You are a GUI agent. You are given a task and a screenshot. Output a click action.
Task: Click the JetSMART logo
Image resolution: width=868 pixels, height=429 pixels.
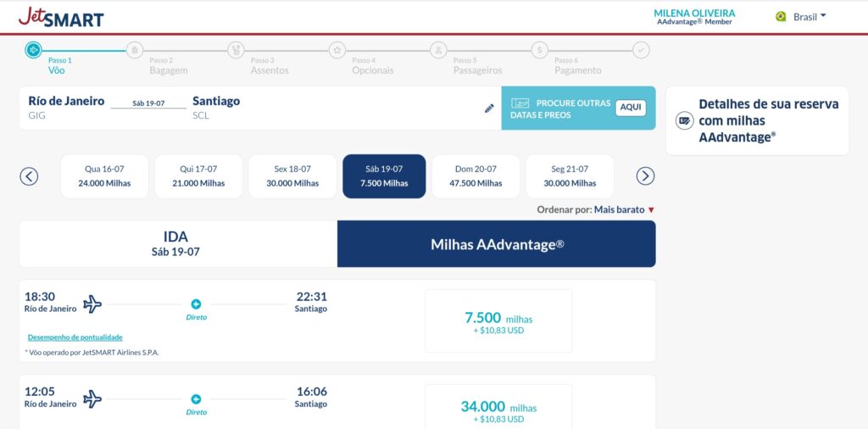tap(61, 17)
